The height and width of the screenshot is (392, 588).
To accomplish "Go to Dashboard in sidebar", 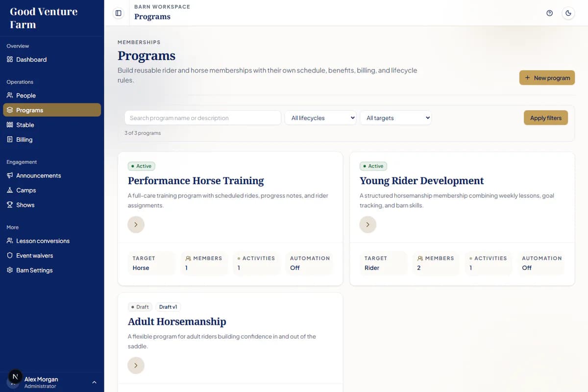I will (x=52, y=59).
